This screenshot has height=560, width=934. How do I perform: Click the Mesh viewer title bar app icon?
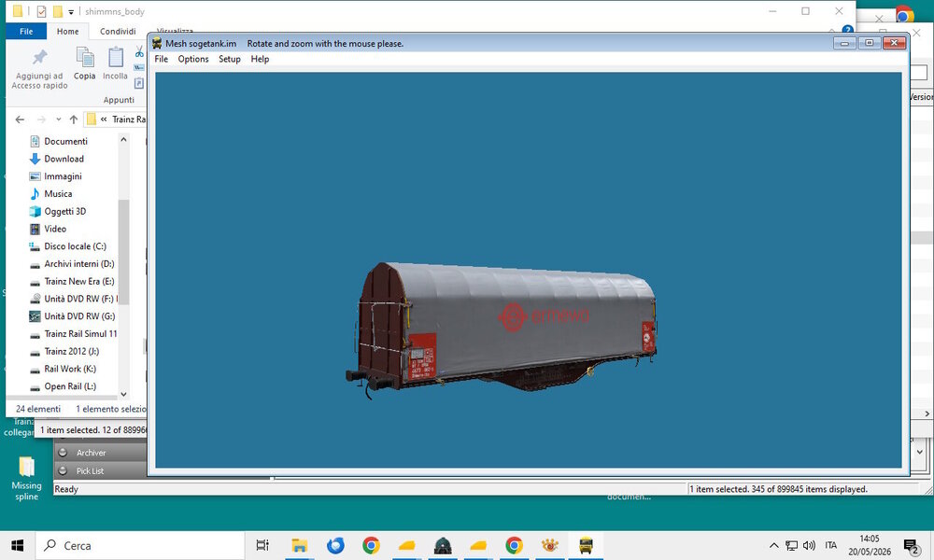pyautogui.click(x=157, y=44)
